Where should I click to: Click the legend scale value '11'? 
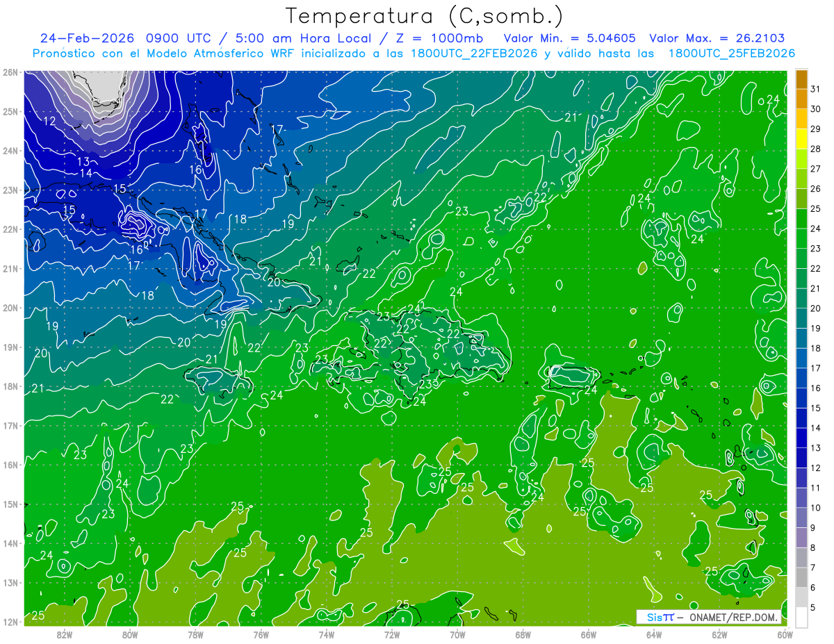pos(816,488)
